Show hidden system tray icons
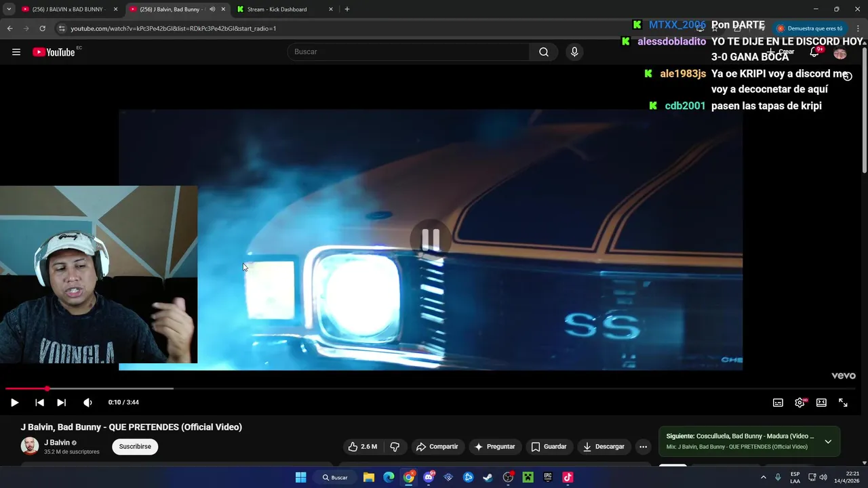This screenshot has width=868, height=488. [764, 477]
